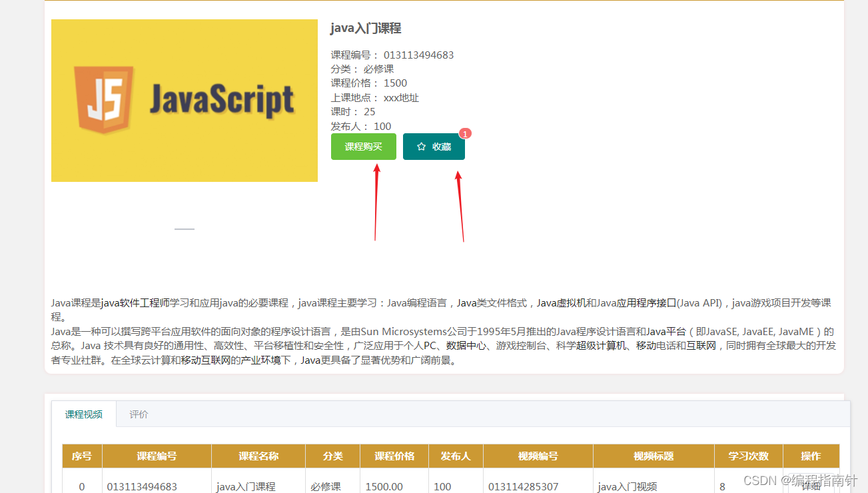Click the red badge counter showing 1
The height and width of the screenshot is (493, 868).
(x=464, y=133)
